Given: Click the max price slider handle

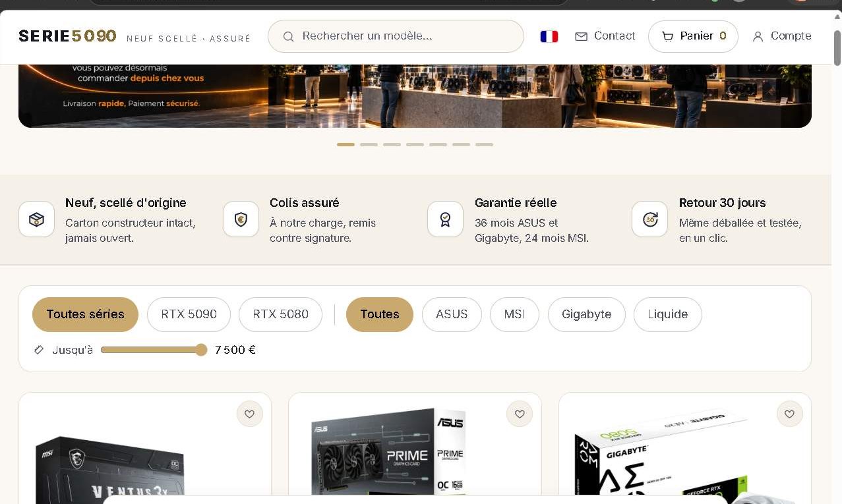Looking at the screenshot, I should pos(201,350).
